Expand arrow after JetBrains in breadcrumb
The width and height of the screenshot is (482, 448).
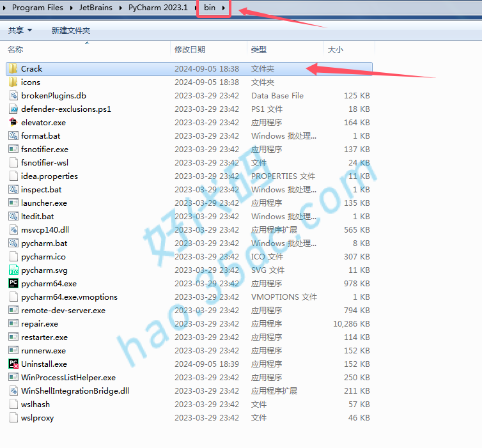point(120,8)
